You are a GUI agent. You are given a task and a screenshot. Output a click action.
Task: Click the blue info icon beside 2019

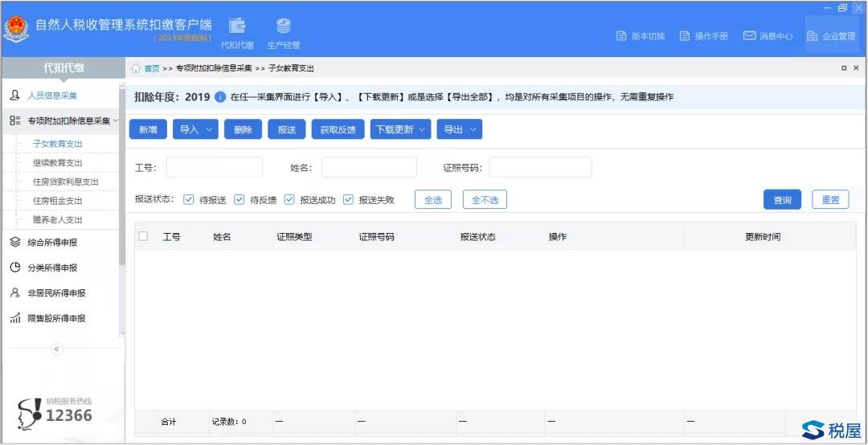[x=220, y=97]
